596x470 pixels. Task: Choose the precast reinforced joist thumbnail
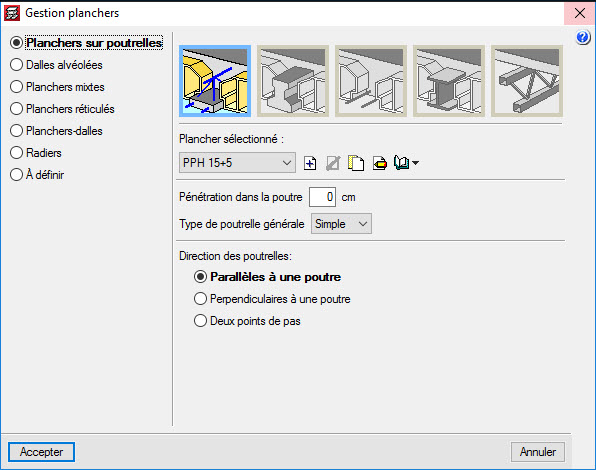tap(293, 81)
